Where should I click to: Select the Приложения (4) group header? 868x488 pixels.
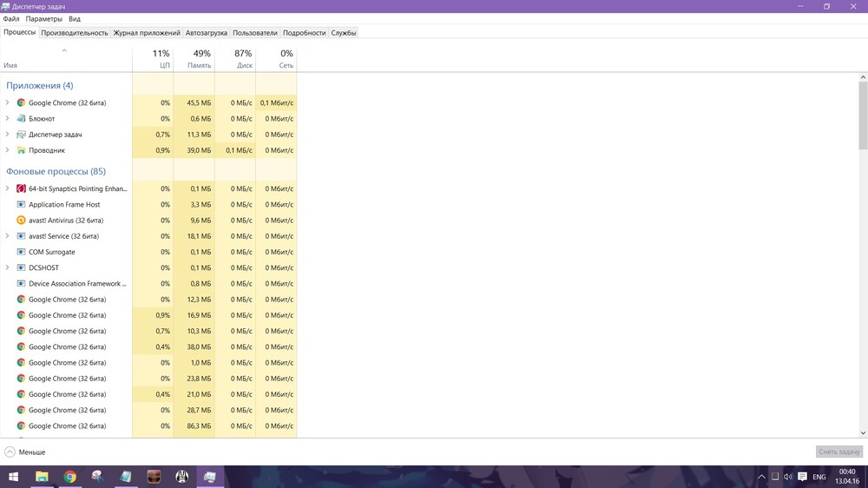coord(39,85)
